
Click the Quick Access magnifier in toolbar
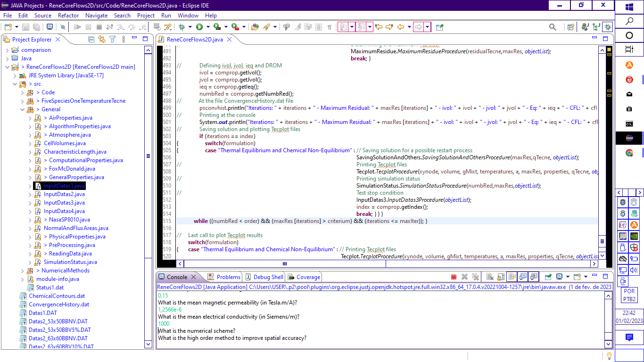pyautogui.click(x=553, y=27)
